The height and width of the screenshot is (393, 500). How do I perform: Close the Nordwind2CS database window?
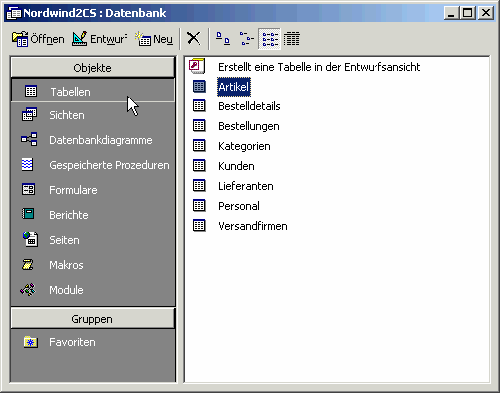(486, 13)
